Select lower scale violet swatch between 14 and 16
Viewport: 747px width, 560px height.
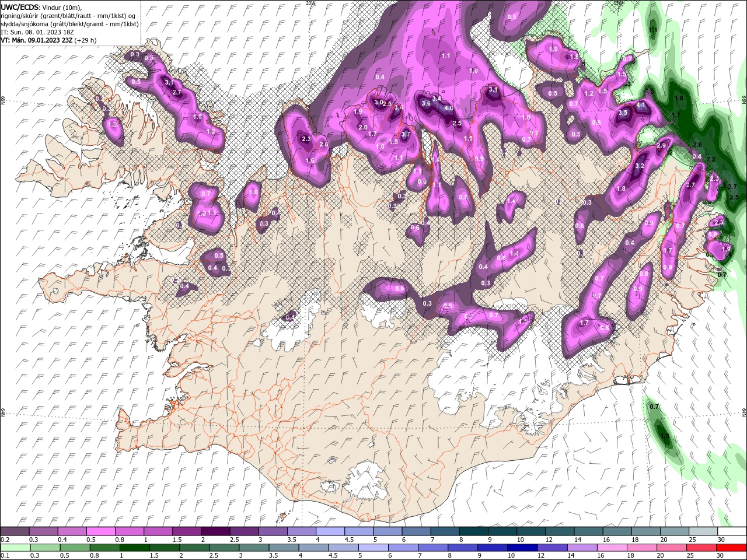(581, 548)
